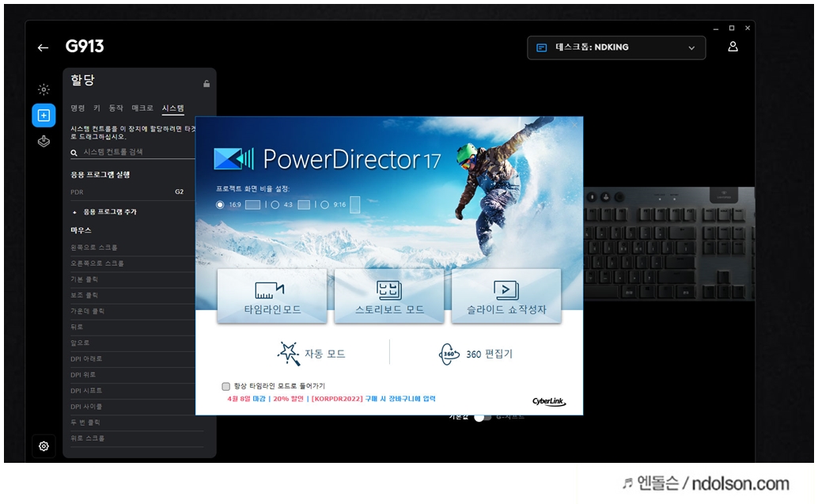The image size is (818, 504).
Task: Open G HUB settings gear icon
Action: click(x=44, y=446)
